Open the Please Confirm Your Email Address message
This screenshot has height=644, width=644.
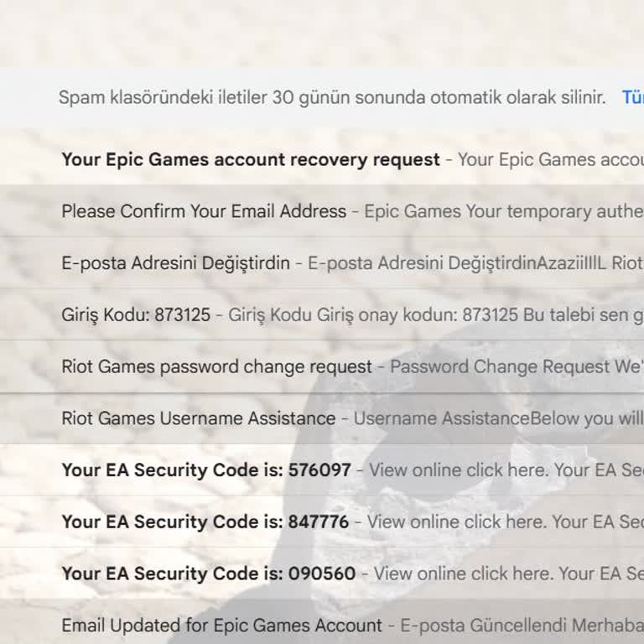click(204, 211)
